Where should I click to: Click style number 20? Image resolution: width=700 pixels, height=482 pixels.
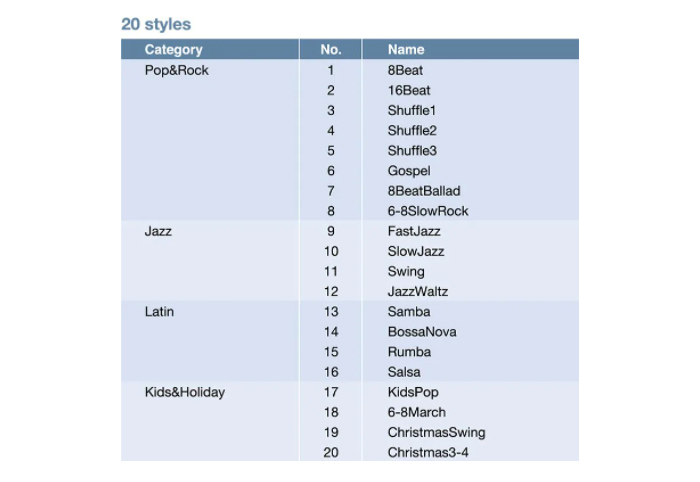(x=331, y=453)
